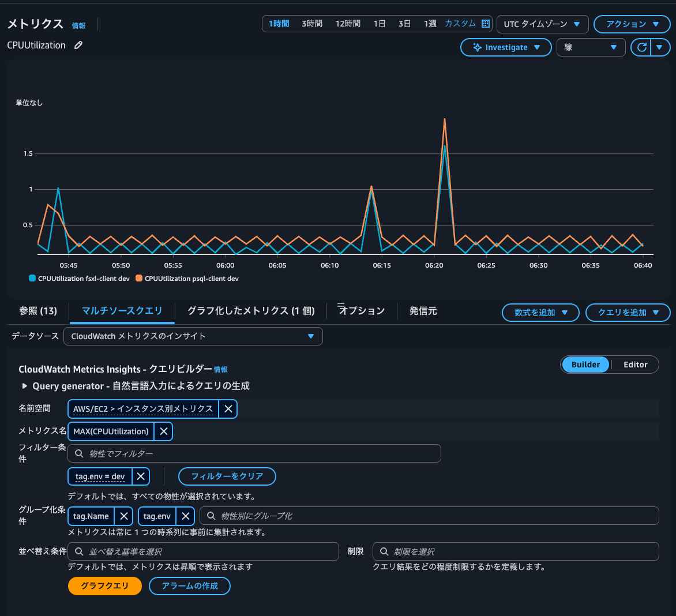Remove the MAX(CPUUtilization) metric name
The width and height of the screenshot is (676, 616).
coord(163,431)
